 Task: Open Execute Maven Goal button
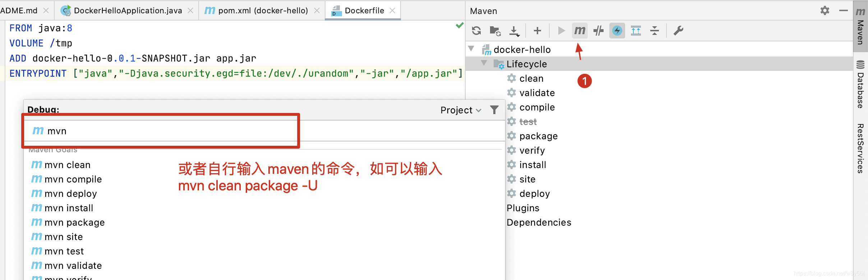click(580, 31)
